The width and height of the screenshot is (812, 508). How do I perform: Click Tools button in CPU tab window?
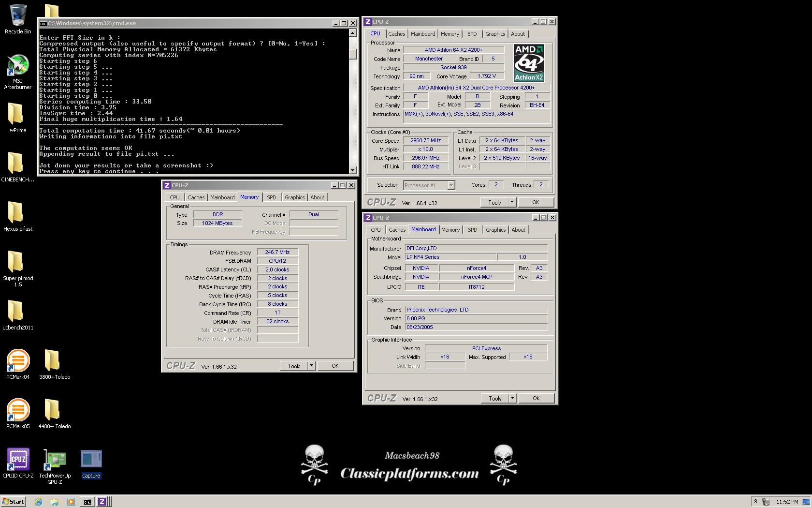(x=494, y=202)
